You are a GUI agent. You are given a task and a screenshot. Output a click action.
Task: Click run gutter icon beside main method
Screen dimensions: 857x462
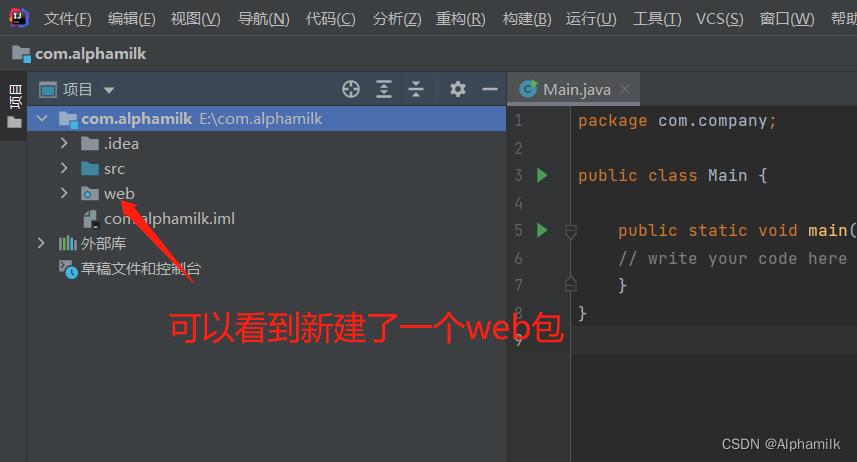click(x=542, y=230)
